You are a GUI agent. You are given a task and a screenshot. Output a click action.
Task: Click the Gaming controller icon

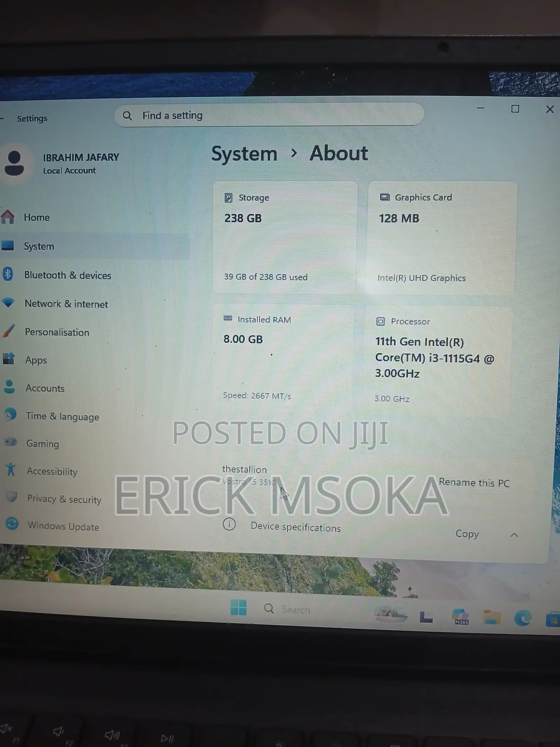coord(11,442)
